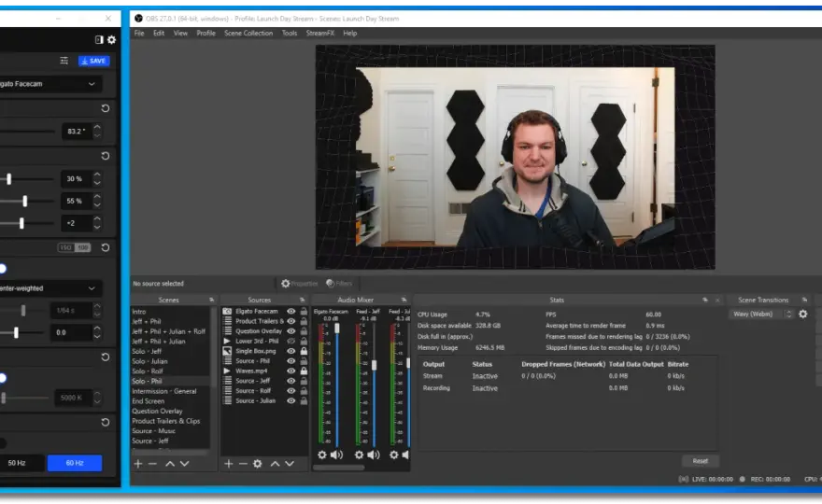Open the Tools menu

[290, 33]
